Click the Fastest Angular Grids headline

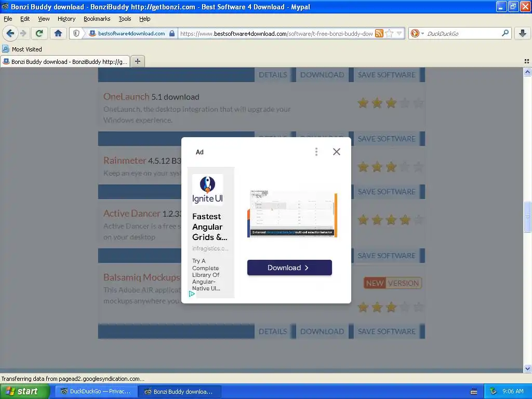tap(209, 227)
